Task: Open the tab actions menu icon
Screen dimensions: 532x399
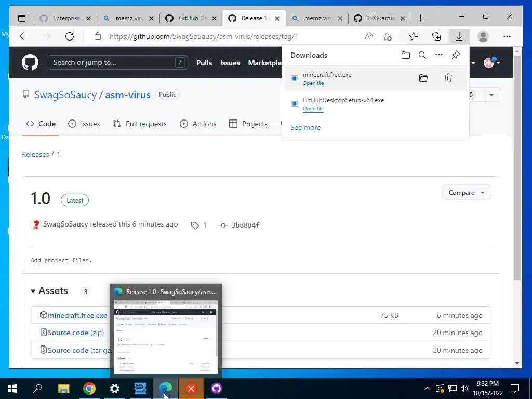Action: [22, 18]
